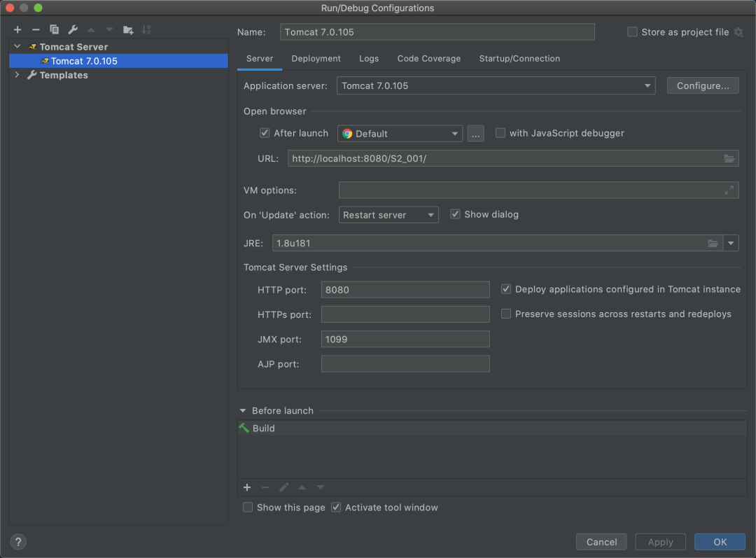Click the Configure... button

point(702,86)
